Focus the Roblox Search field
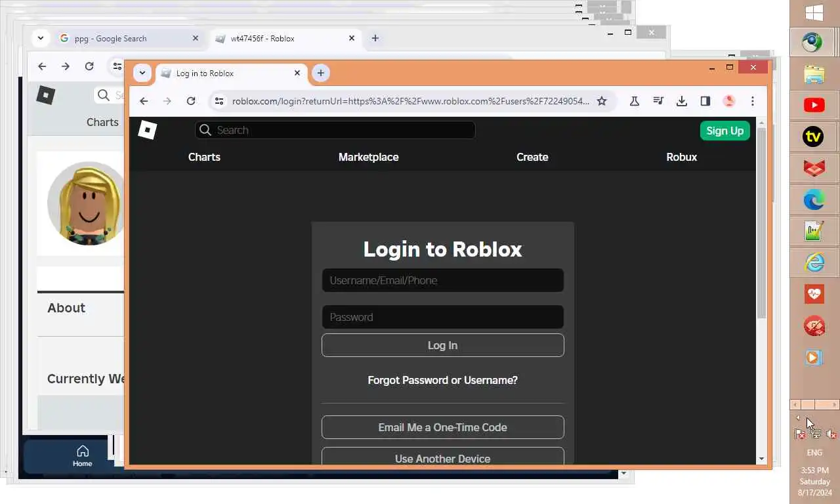 click(335, 130)
